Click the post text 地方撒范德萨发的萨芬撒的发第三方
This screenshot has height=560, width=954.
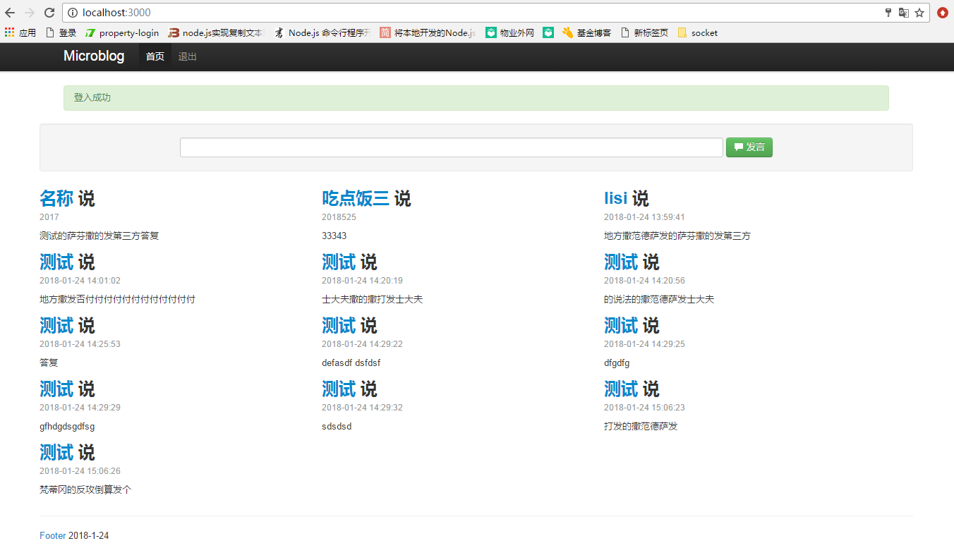click(x=677, y=236)
